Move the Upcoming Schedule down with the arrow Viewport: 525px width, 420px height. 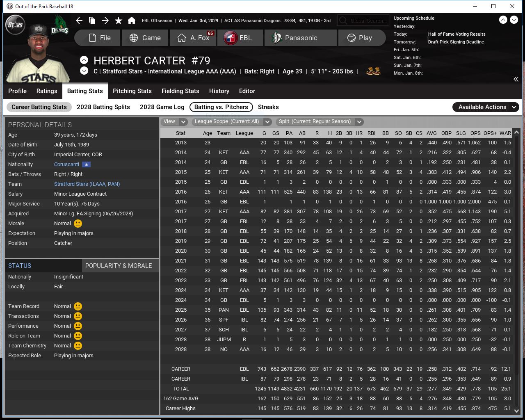[x=514, y=20]
